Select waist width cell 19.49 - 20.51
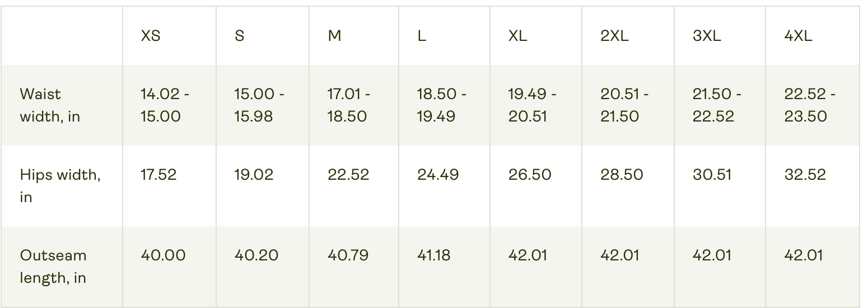The width and height of the screenshot is (868, 308). coord(532,105)
